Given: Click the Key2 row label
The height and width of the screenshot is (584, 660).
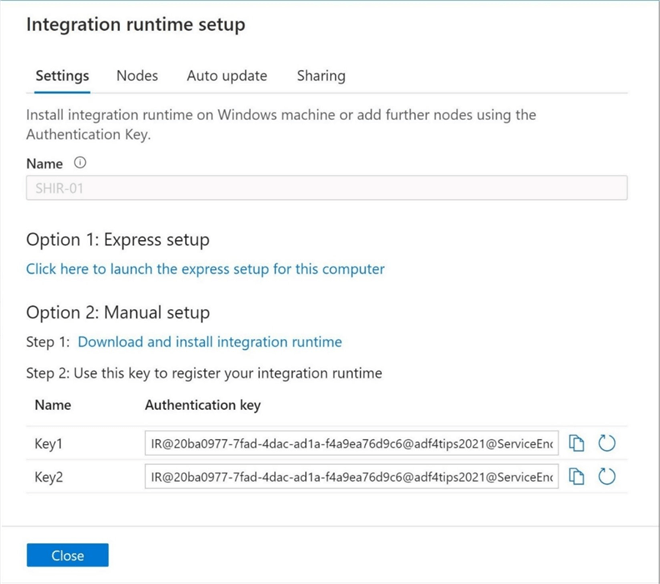Looking at the screenshot, I should pyautogui.click(x=49, y=477).
